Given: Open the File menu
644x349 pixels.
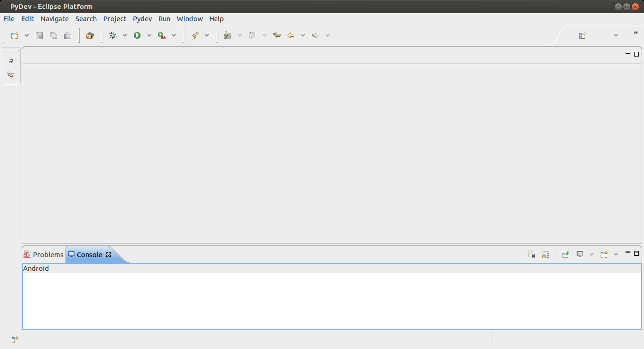Looking at the screenshot, I should tap(9, 19).
